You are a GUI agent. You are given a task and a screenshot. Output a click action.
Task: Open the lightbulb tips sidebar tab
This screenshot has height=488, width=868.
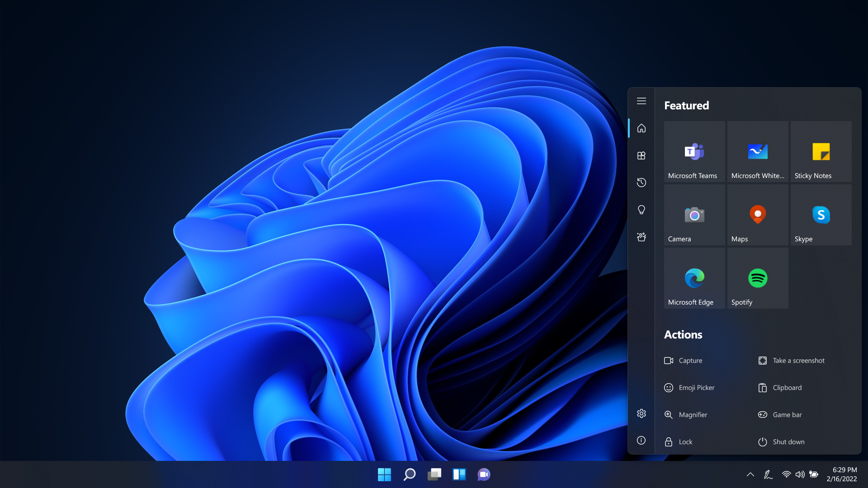(x=641, y=210)
